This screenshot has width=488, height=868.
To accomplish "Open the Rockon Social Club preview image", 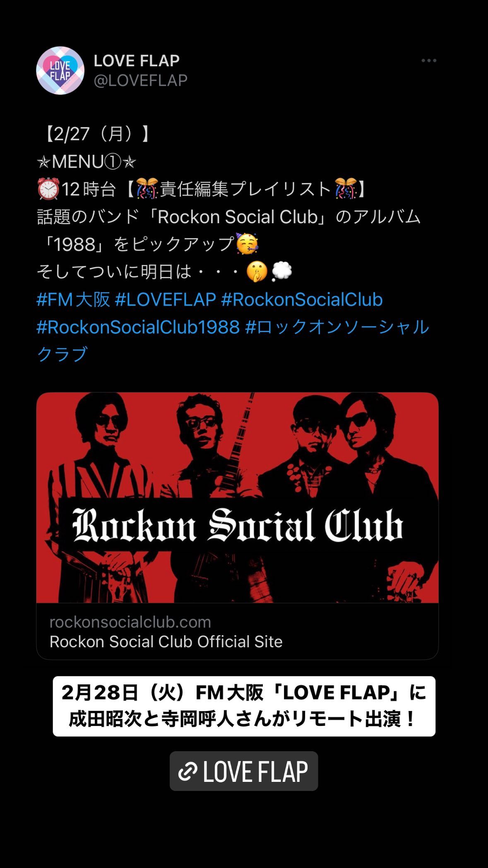I will coord(238,497).
